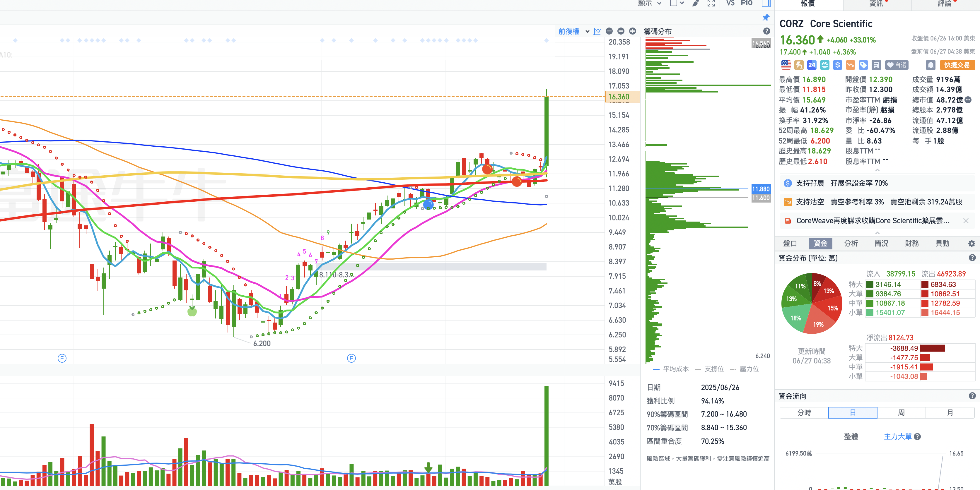Open the settings gear beside 異動 tab
980x490 pixels.
click(x=971, y=244)
